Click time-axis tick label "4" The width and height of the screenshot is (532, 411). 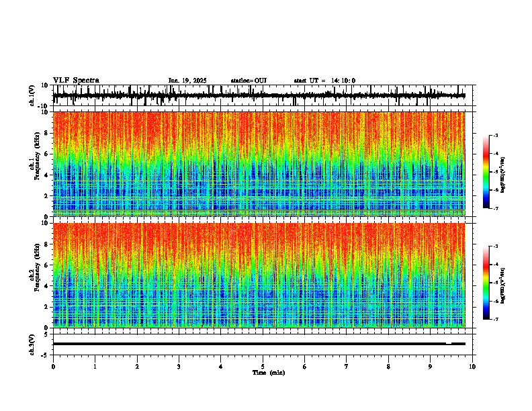(x=221, y=367)
